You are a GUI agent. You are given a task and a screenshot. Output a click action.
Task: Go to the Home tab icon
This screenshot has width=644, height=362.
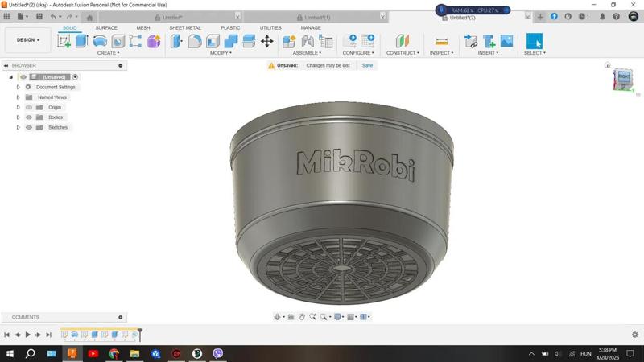click(89, 17)
